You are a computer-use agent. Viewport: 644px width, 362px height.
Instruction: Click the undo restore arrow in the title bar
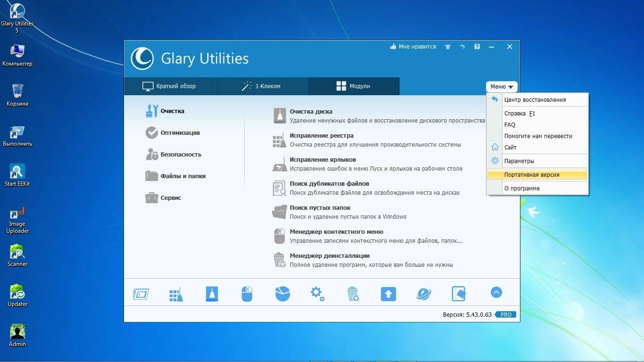pyautogui.click(x=462, y=47)
